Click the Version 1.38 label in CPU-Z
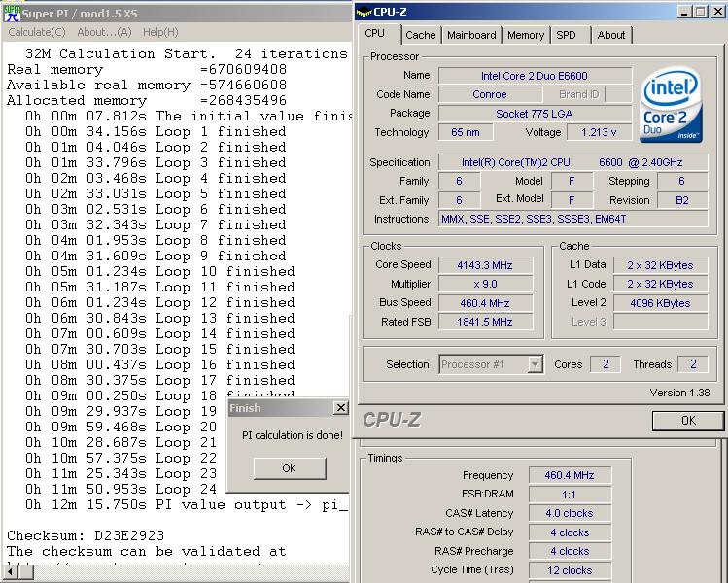Image resolution: width=728 pixels, height=583 pixels. tap(679, 393)
